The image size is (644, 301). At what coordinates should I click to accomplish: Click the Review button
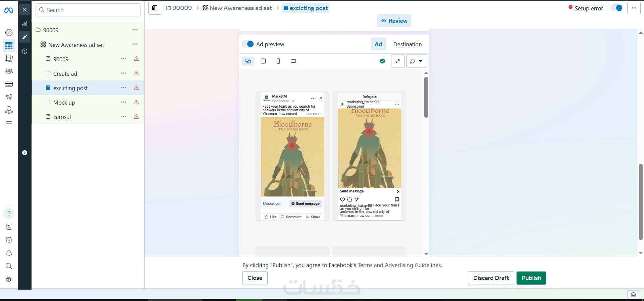(394, 21)
